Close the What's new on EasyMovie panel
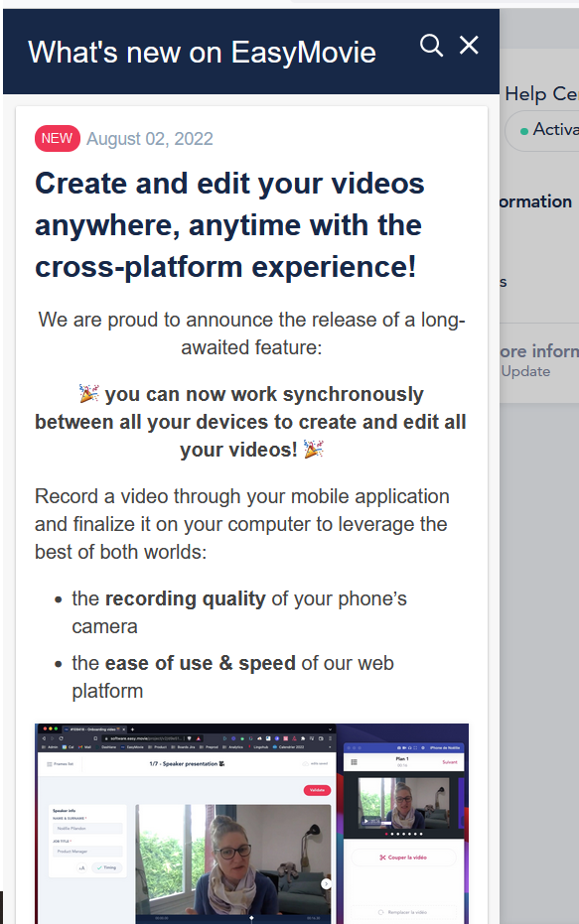Image resolution: width=579 pixels, height=924 pixels. tap(470, 45)
